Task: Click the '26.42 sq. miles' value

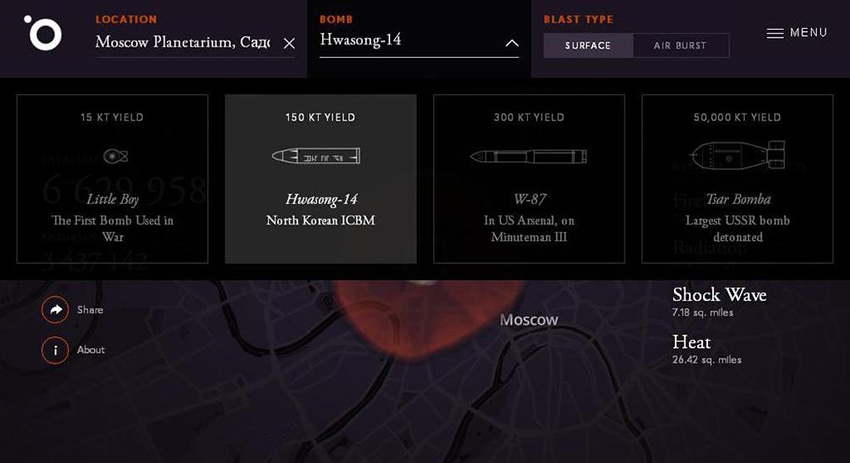Action: point(706,360)
